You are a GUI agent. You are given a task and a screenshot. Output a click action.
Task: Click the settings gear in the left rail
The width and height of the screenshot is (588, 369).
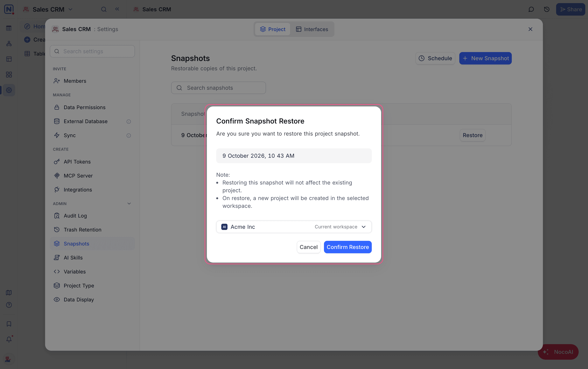tap(9, 90)
